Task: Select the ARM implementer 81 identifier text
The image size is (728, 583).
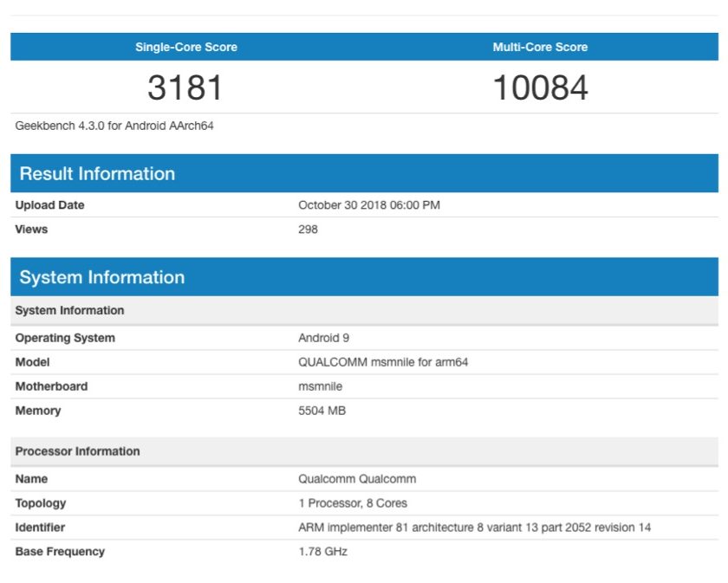Action: pos(473,528)
